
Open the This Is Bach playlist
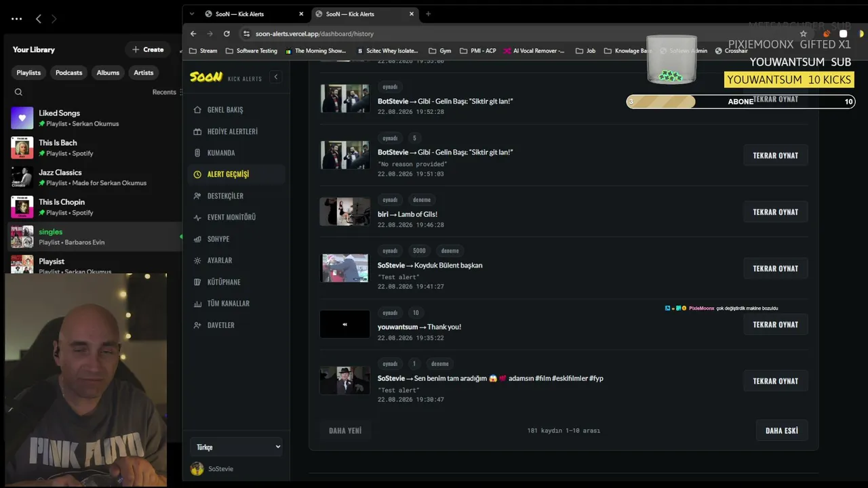pos(95,148)
